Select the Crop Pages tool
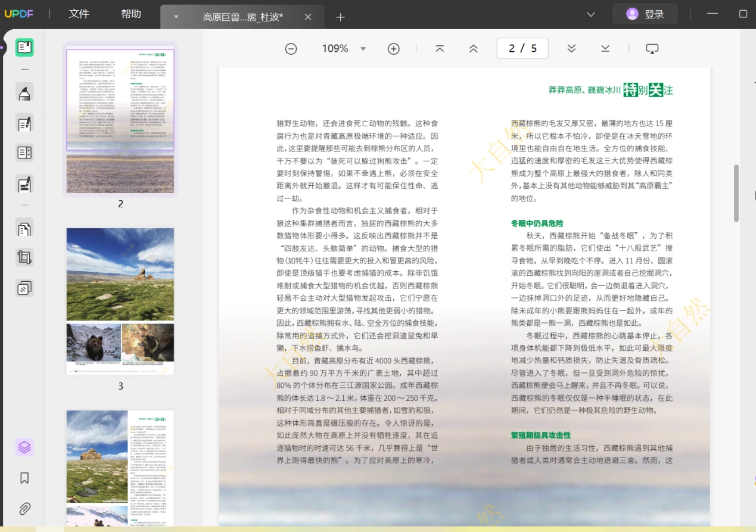Image resolution: width=756 pixels, height=532 pixels. point(24,257)
